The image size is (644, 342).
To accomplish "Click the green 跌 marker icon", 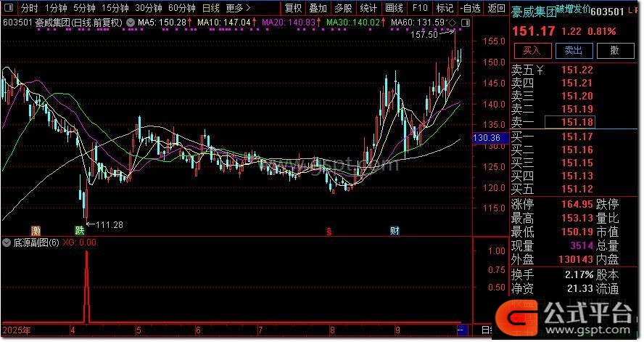I will tap(80, 230).
